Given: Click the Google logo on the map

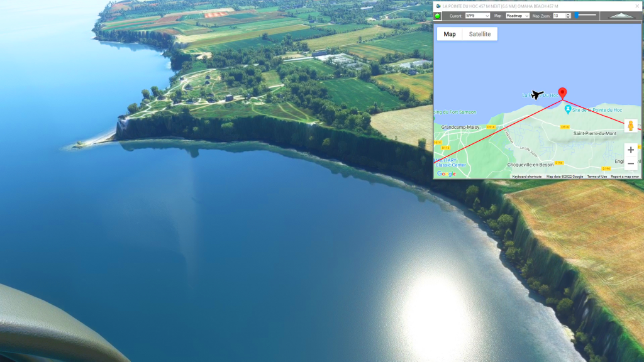Looking at the screenshot, I should point(447,174).
